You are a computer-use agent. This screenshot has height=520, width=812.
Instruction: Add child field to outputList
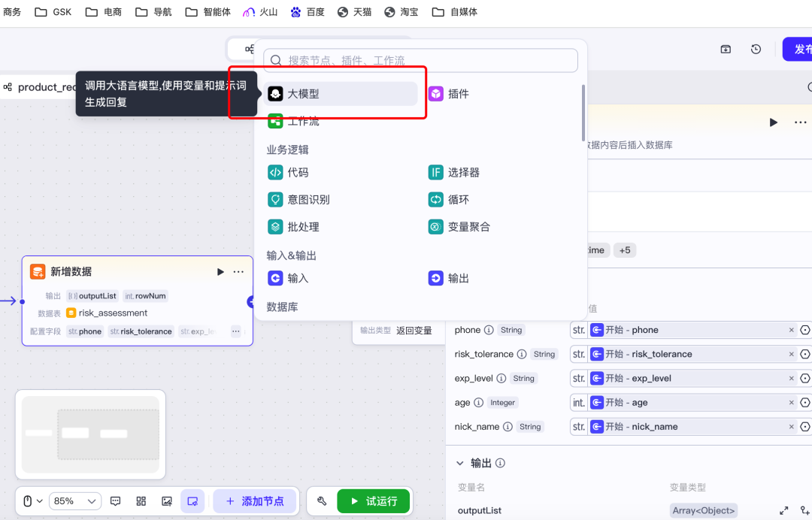[804, 511]
